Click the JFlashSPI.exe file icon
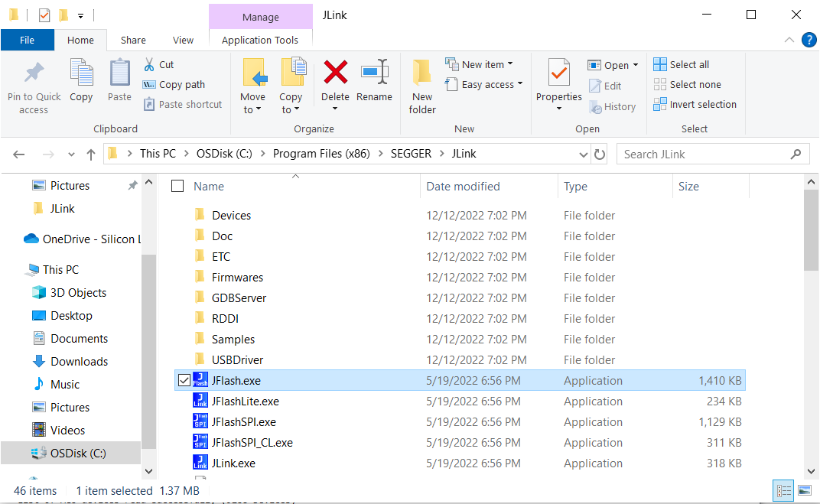 click(200, 421)
